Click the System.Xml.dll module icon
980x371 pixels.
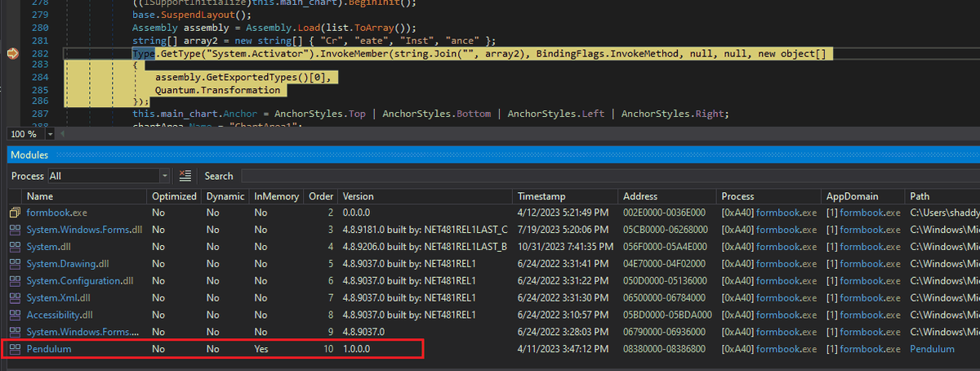[x=14, y=298]
